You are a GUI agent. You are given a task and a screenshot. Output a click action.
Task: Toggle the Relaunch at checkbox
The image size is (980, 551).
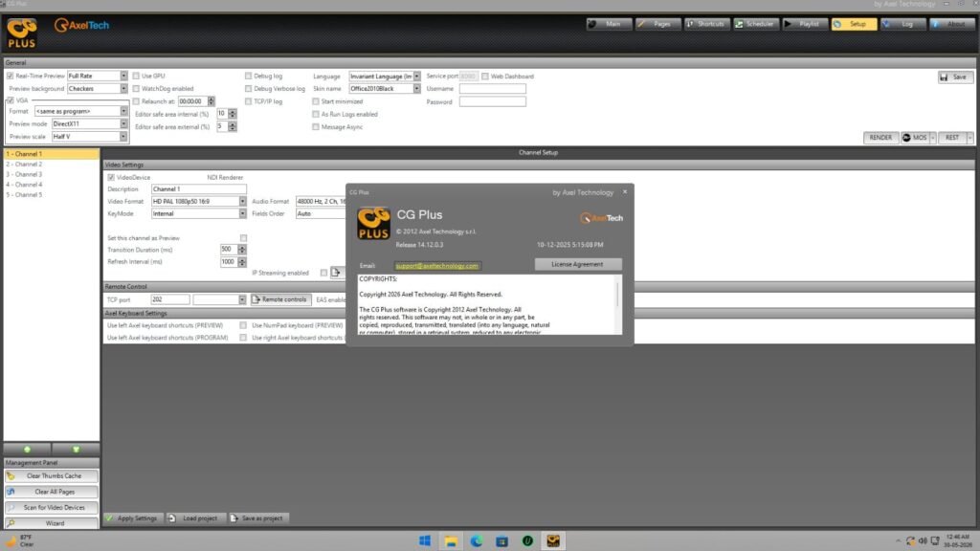[136, 101]
